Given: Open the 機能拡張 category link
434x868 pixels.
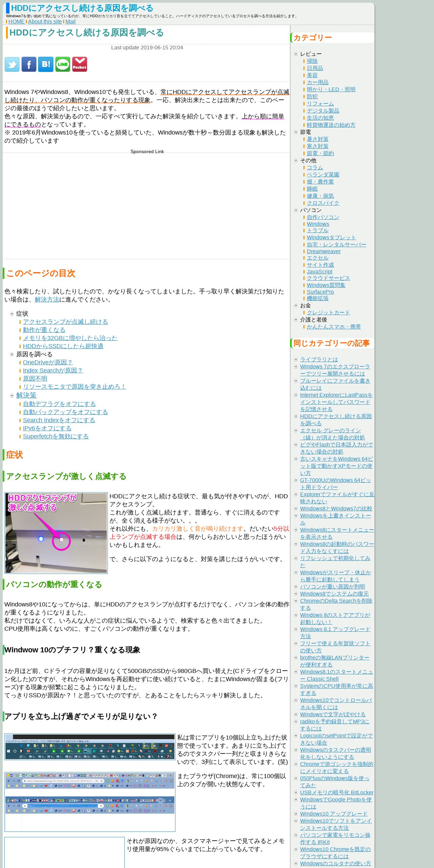Looking at the screenshot, I should 318,298.
